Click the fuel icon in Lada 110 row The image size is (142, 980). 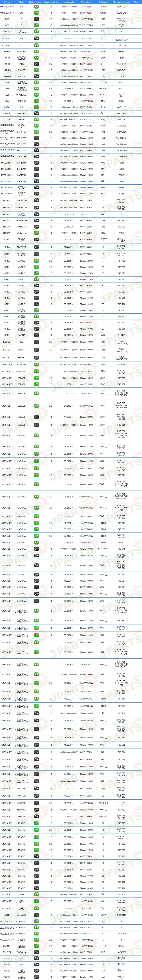(36, 107)
